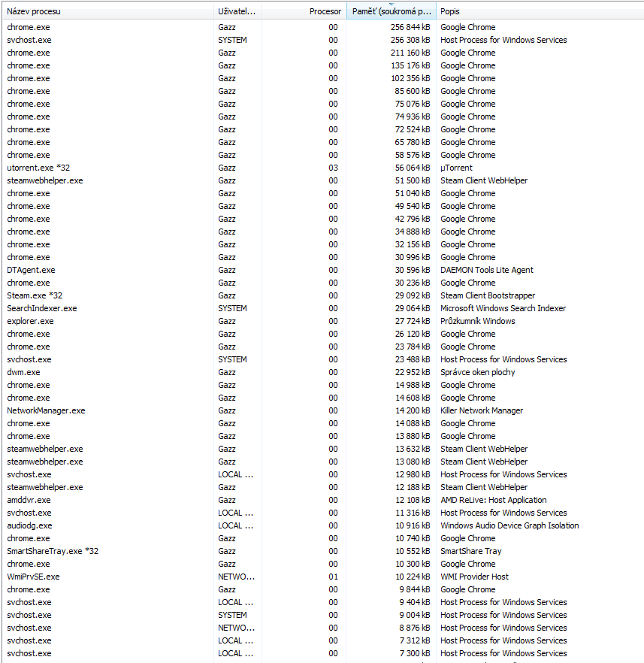This screenshot has height=663, width=644.
Task: Select the 211 160 kB memory value
Action: click(410, 53)
